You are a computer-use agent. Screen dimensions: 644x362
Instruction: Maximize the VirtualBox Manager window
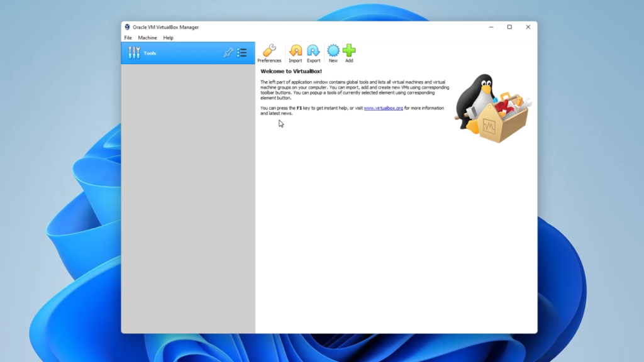click(509, 27)
